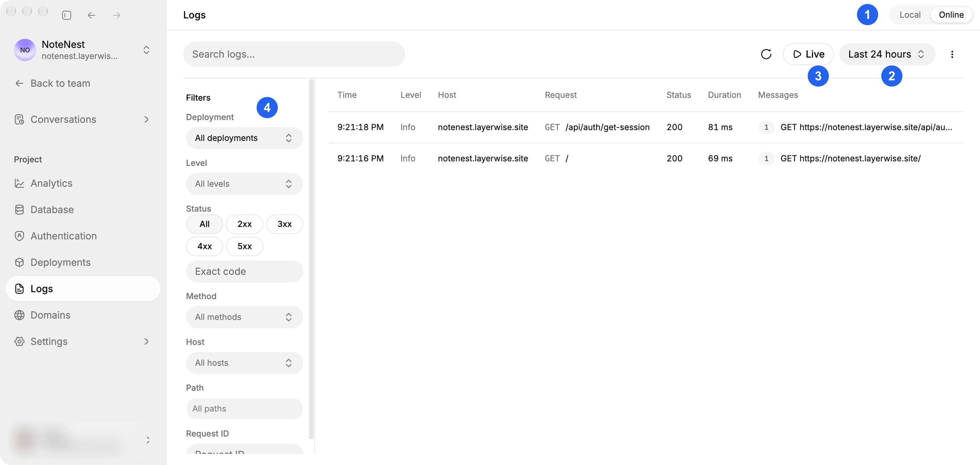Click the 69 ms duration value

tap(720, 158)
